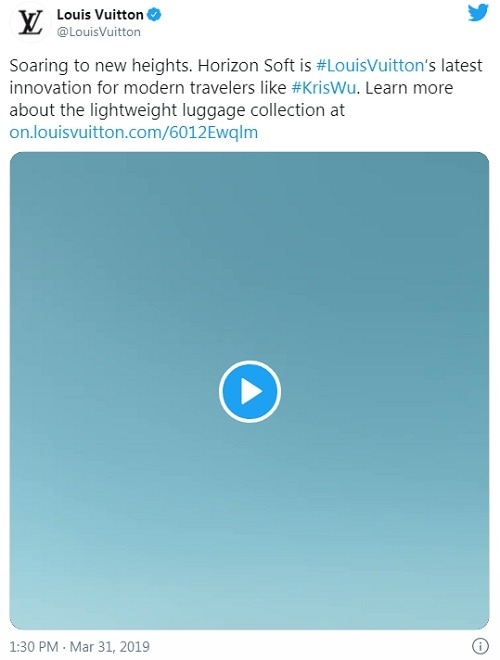Open the Louis Vuitton display name
Screen dimensions: 500x660
(100, 15)
